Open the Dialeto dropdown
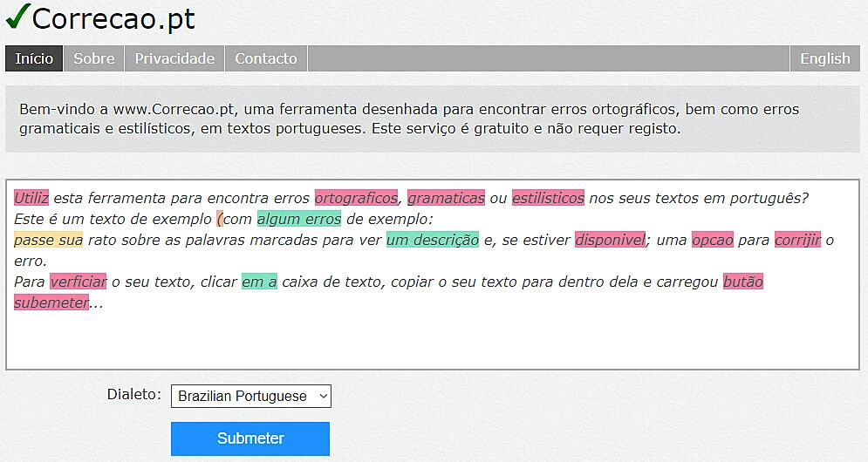Image resolution: width=868 pixels, height=462 pixels. [251, 396]
